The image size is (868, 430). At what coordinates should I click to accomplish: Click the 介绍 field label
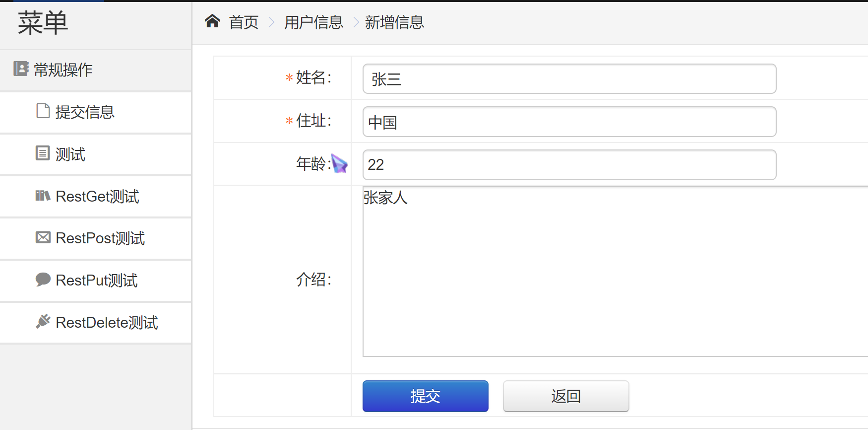tap(313, 280)
